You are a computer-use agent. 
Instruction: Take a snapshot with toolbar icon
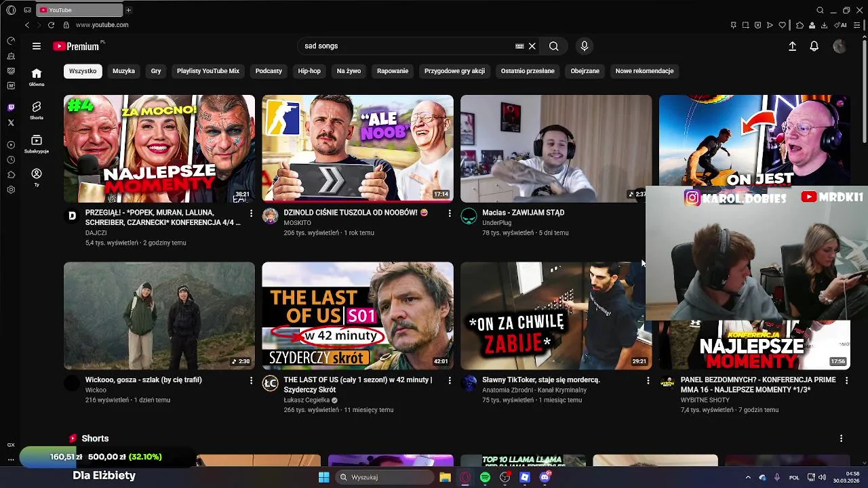pos(745,25)
